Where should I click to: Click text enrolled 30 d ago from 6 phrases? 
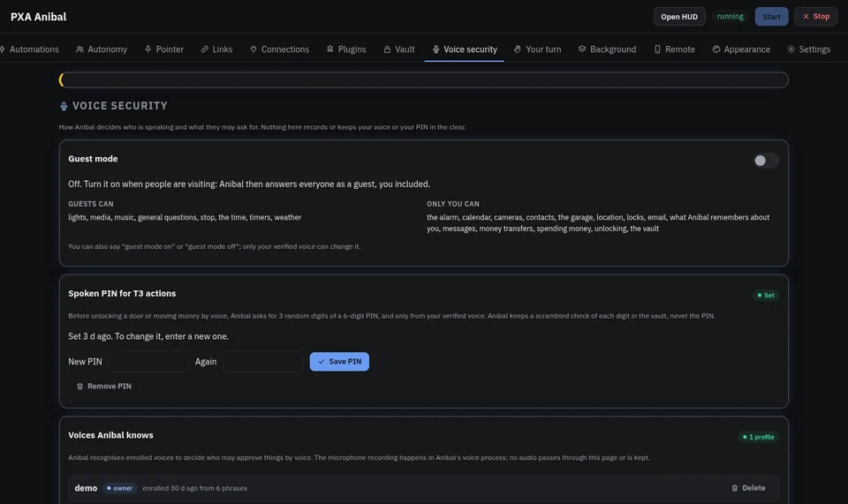tap(194, 488)
